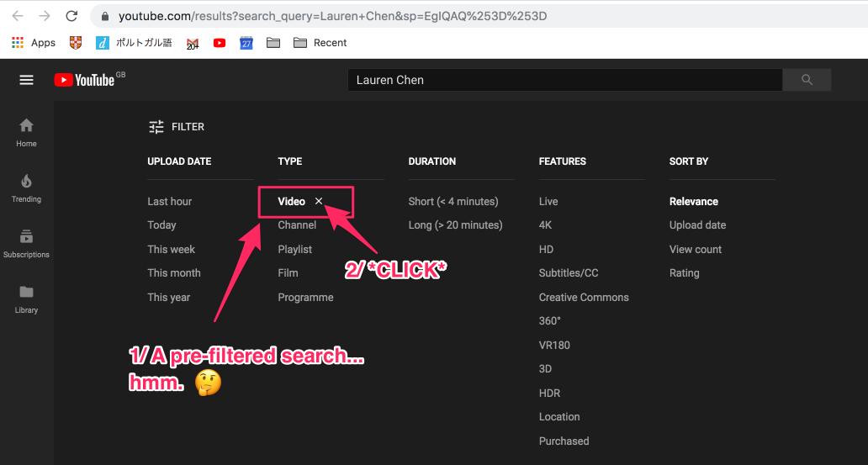Enable the Subtitles/CC filter
Screen dimensions: 868x465
[x=569, y=273]
